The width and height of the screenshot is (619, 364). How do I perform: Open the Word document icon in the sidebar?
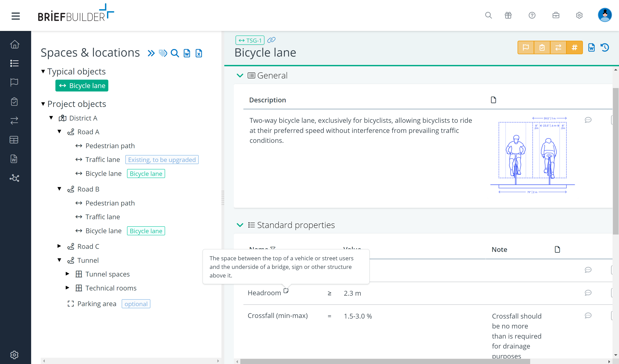tap(15, 159)
